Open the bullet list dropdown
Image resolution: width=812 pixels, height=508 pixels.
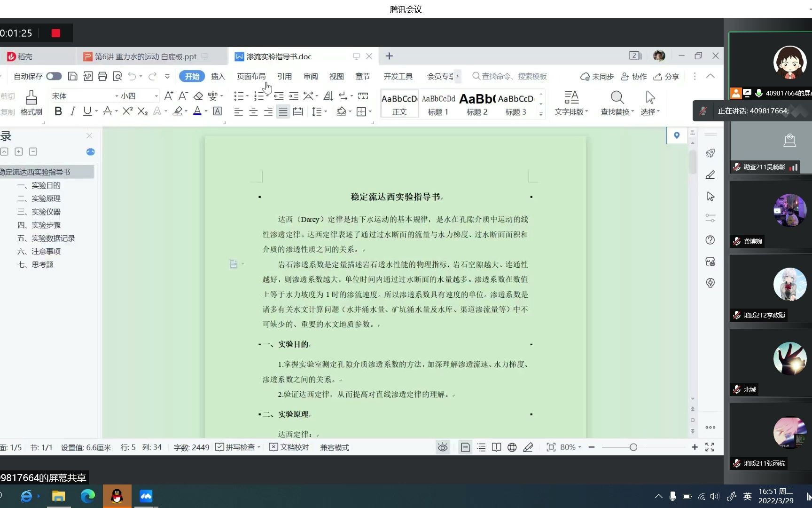(x=247, y=96)
